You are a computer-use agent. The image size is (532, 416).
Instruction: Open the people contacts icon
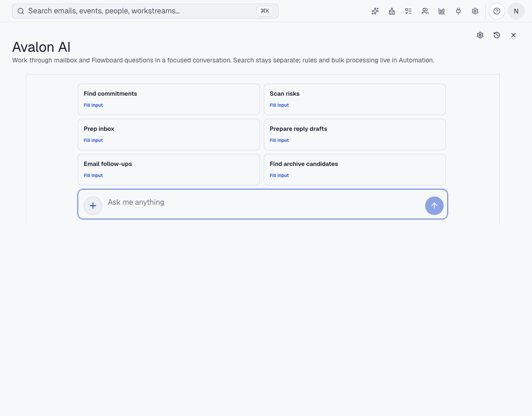(x=425, y=11)
